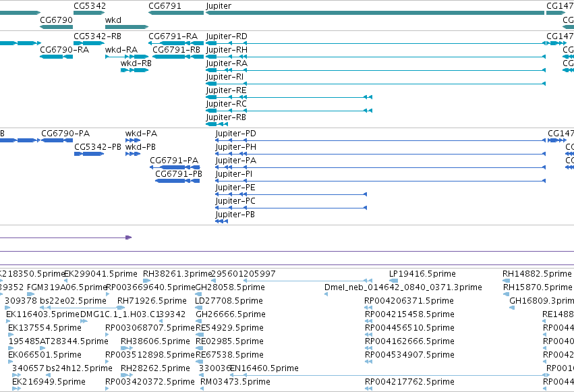
Task: Select protein Jupiter-PC
Action: (291, 208)
